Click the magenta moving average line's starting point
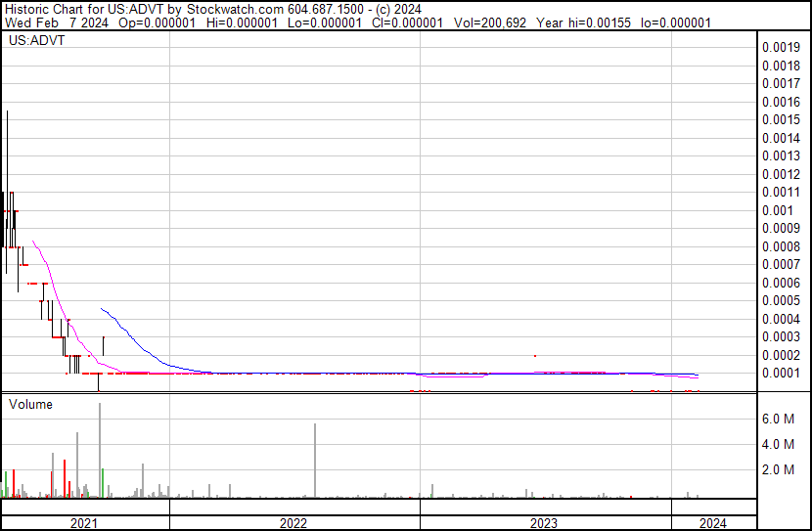812x531 pixels. click(33, 242)
